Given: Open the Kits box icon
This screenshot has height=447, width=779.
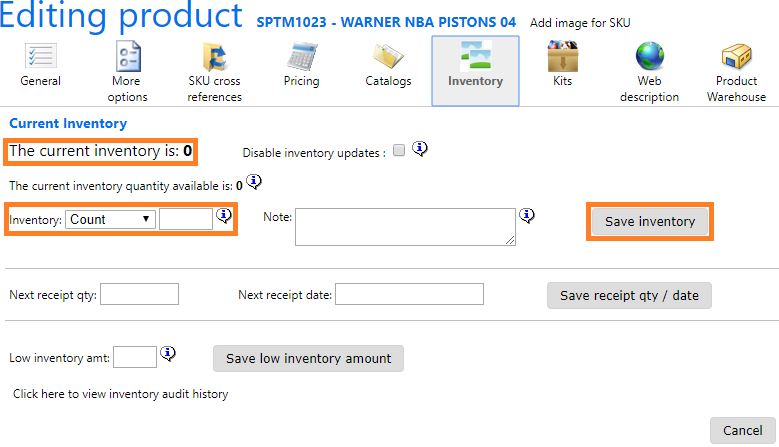Looking at the screenshot, I should click(x=562, y=56).
